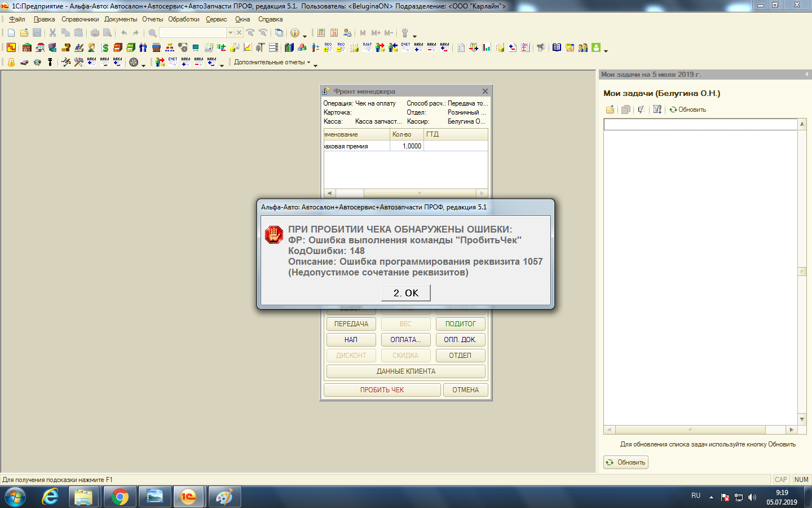The height and width of the screenshot is (508, 812).
Task: Expand the toolbar search field dropdown
Action: (x=231, y=33)
